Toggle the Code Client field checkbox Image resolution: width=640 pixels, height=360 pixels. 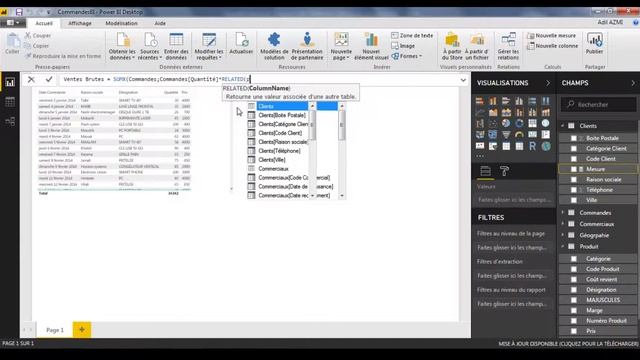point(573,159)
